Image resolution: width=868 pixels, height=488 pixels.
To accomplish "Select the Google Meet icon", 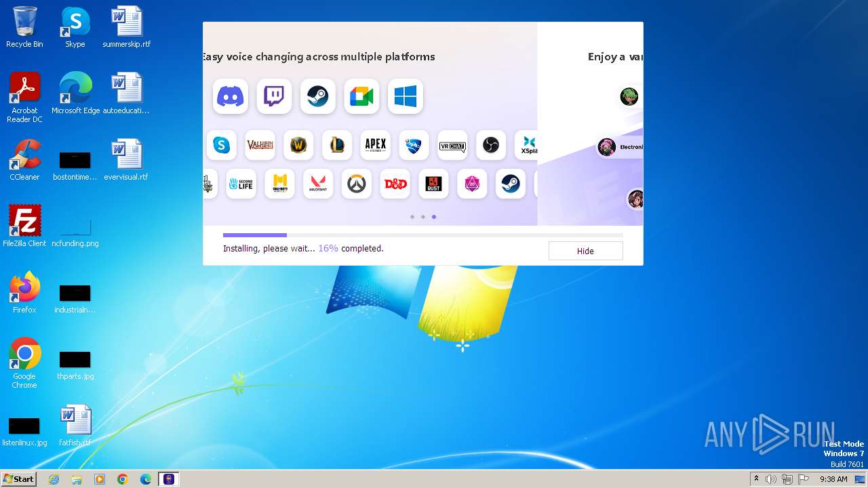I will 361,96.
